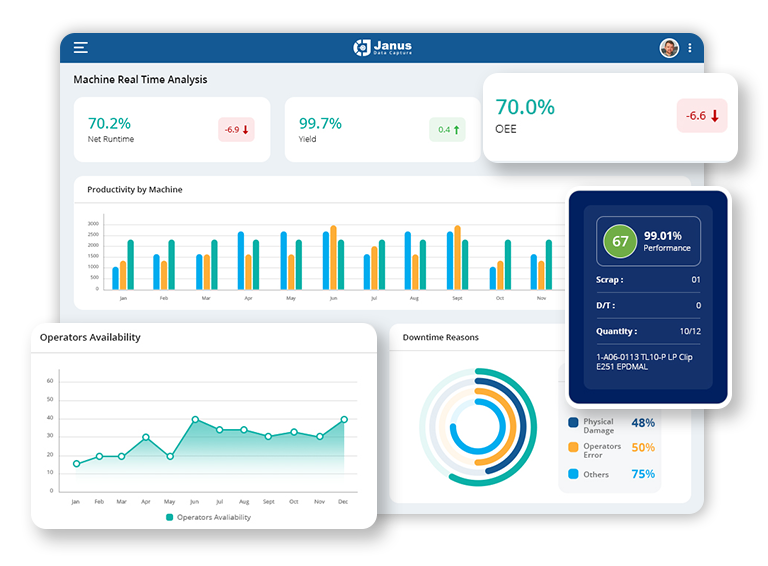Open the hamburger navigation menu
Image resolution: width=768 pixels, height=566 pixels.
click(x=81, y=47)
